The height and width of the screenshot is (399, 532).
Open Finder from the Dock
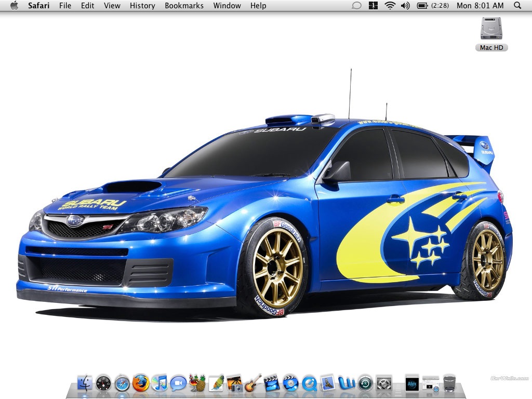[x=85, y=383]
